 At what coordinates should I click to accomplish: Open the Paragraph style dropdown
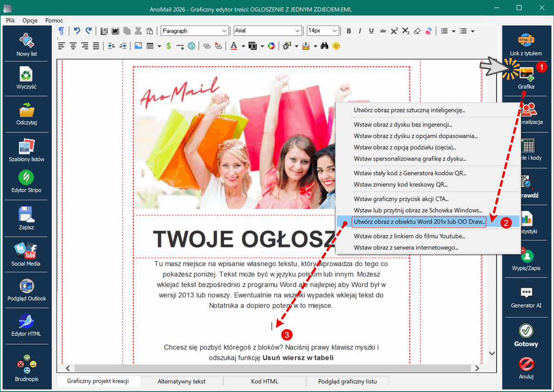(194, 31)
